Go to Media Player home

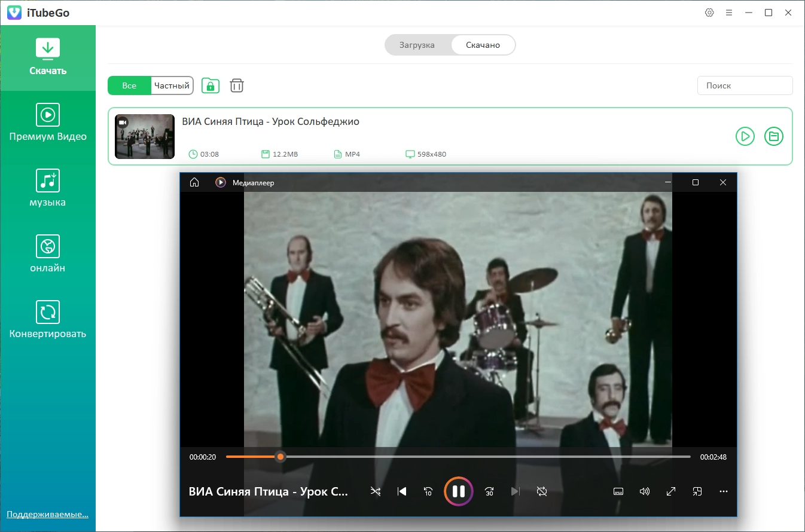194,182
